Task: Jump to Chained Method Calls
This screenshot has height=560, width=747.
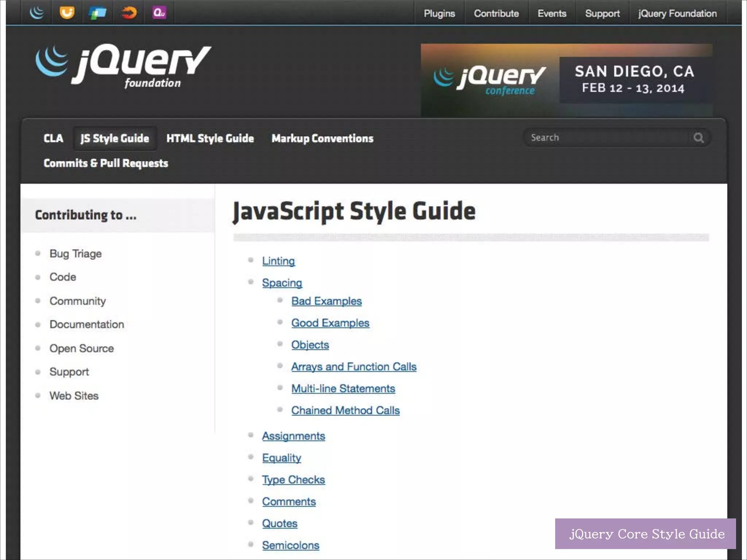Action: click(345, 411)
